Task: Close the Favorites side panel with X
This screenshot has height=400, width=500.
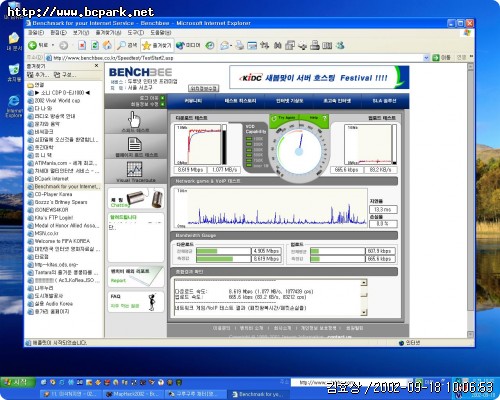Action: (x=97, y=66)
